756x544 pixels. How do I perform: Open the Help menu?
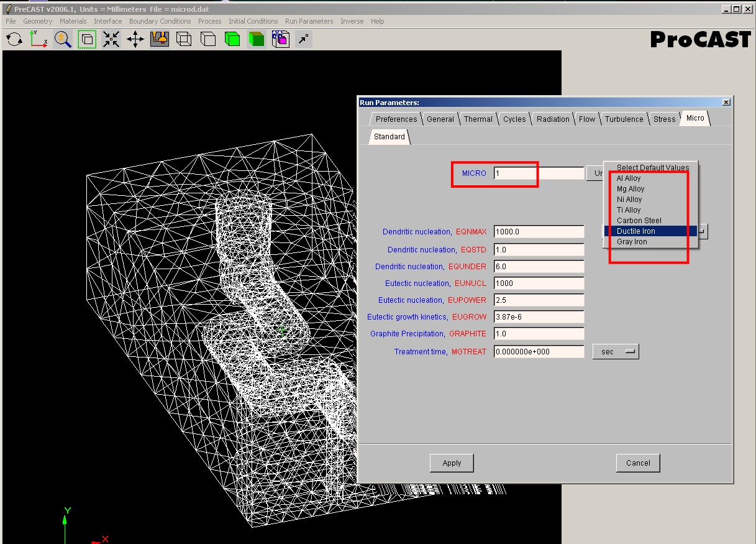point(378,21)
